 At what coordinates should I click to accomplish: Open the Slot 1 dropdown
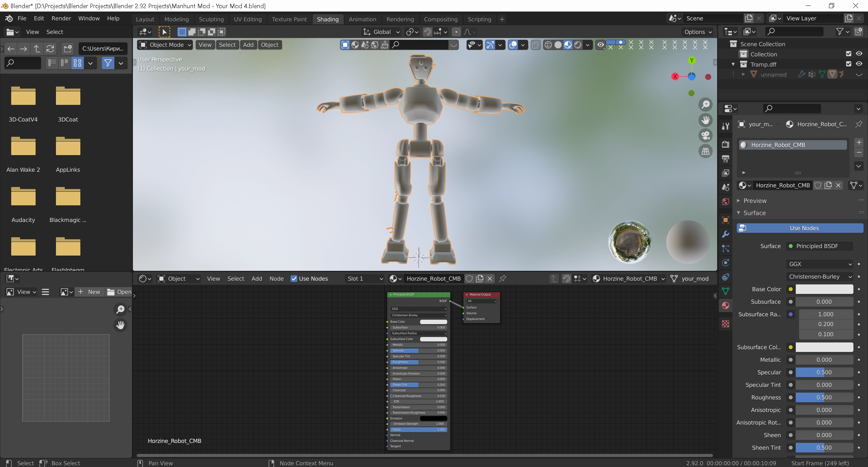364,279
